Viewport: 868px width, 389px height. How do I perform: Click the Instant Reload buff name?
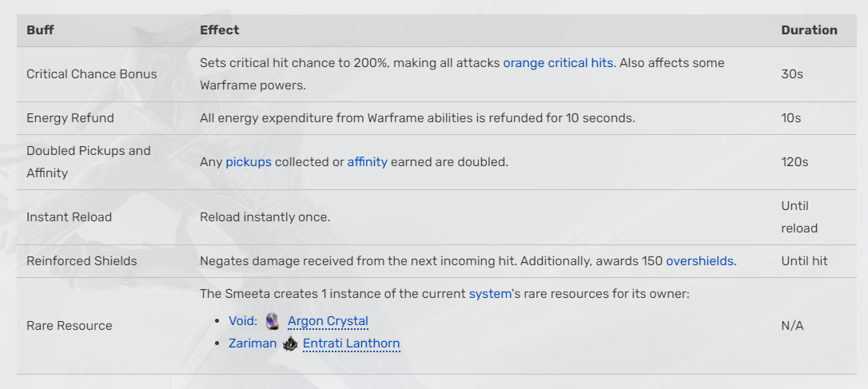[70, 216]
